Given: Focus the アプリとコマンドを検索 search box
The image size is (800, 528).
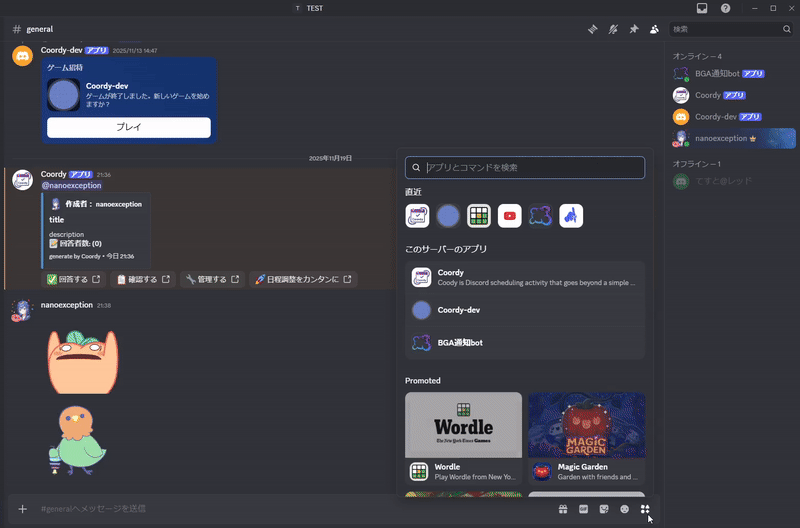Looking at the screenshot, I should [x=525, y=167].
